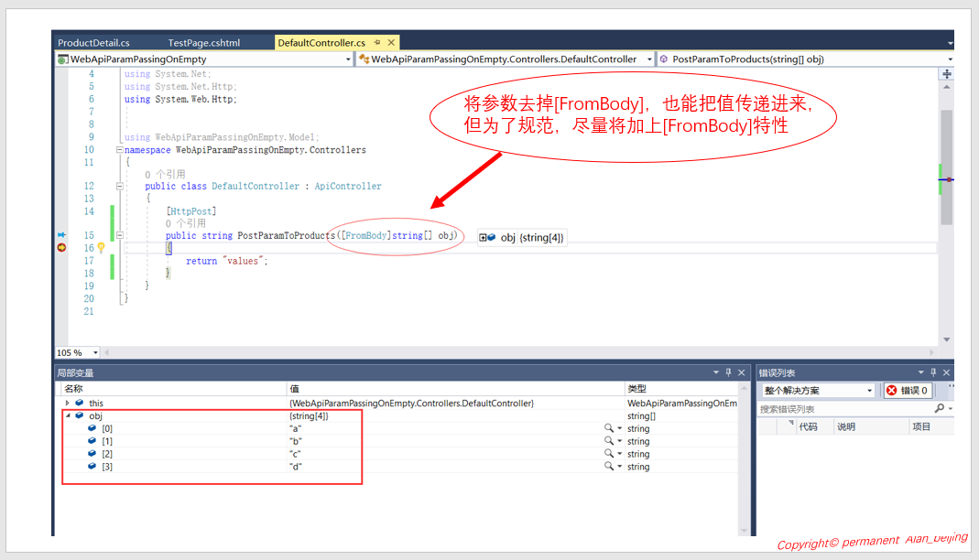Screen dimensions: 979x560
Task: Click the editor split window icon
Action: click(x=947, y=74)
